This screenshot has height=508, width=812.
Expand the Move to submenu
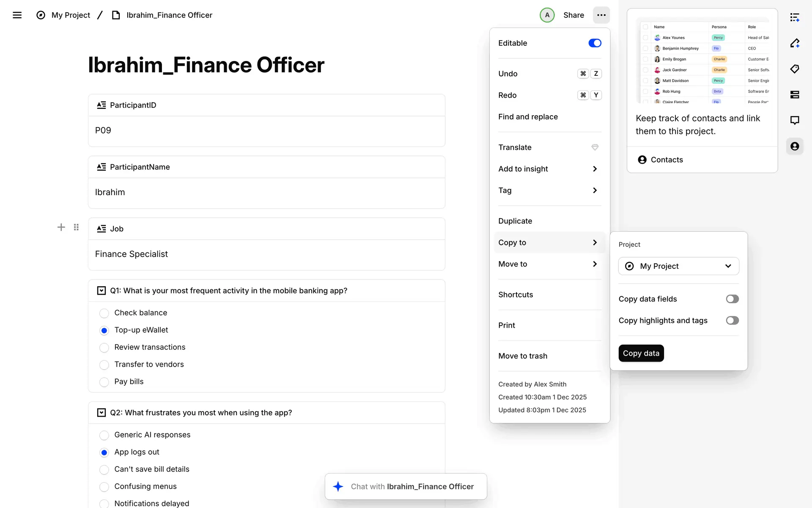coord(549,264)
